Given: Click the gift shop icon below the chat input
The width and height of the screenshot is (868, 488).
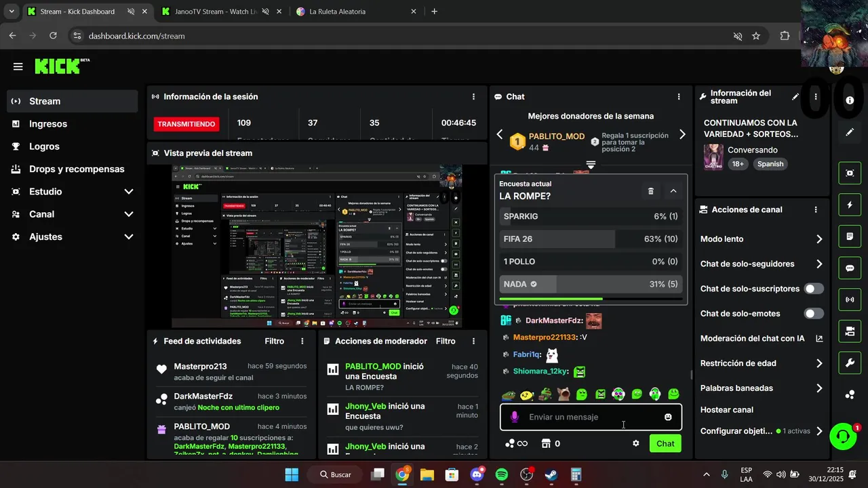Looking at the screenshot, I should pyautogui.click(x=546, y=443).
